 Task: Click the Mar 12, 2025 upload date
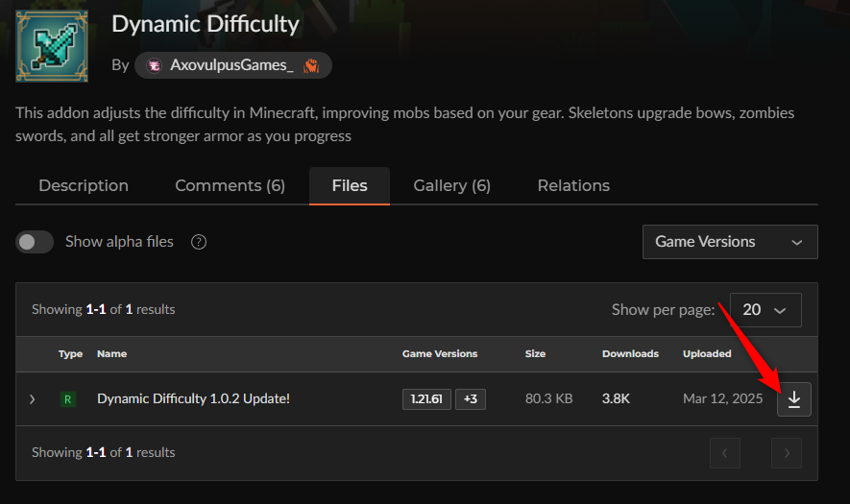coord(722,398)
